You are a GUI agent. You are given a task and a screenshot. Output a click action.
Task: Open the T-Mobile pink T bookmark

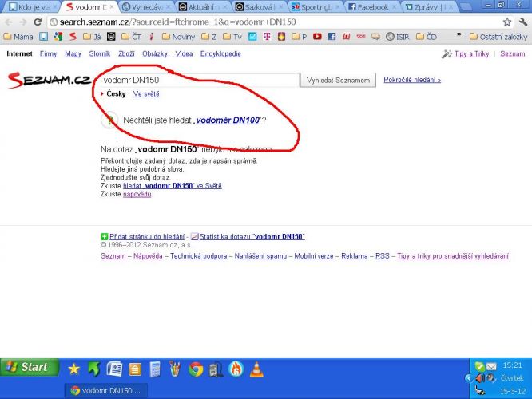pyautogui.click(x=267, y=36)
